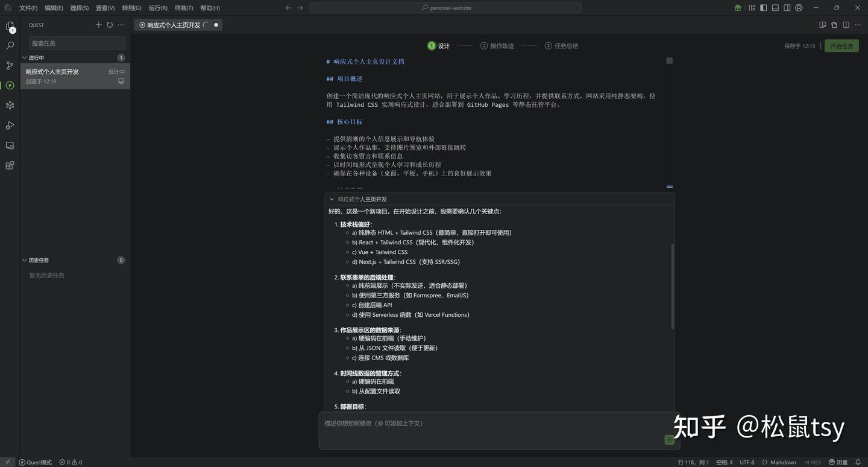Select the green Quest icon in activity bar
The width and height of the screenshot is (868, 467).
(x=9, y=85)
